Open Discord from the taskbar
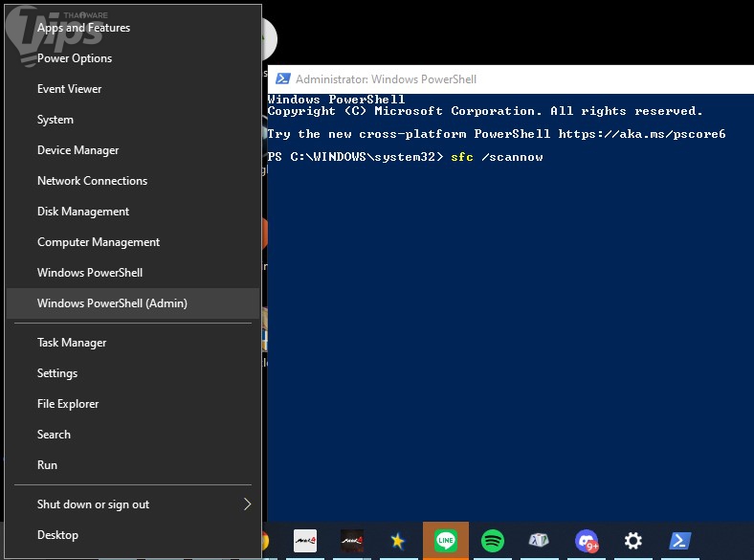754x560 pixels. pos(587,541)
